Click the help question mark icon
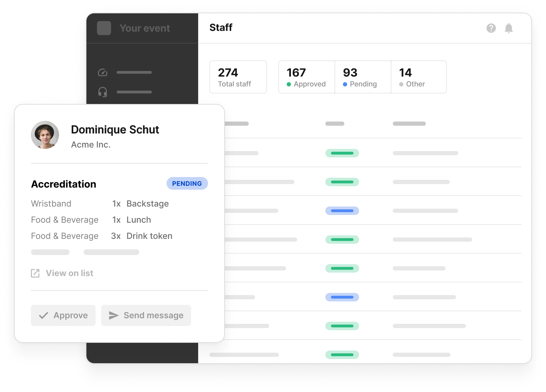The width and height of the screenshot is (546, 392). (491, 28)
